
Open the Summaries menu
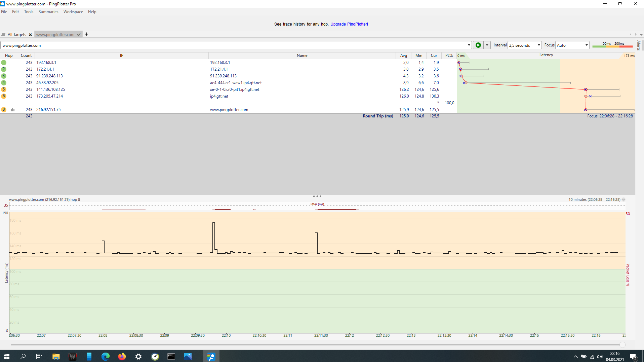tap(48, 12)
